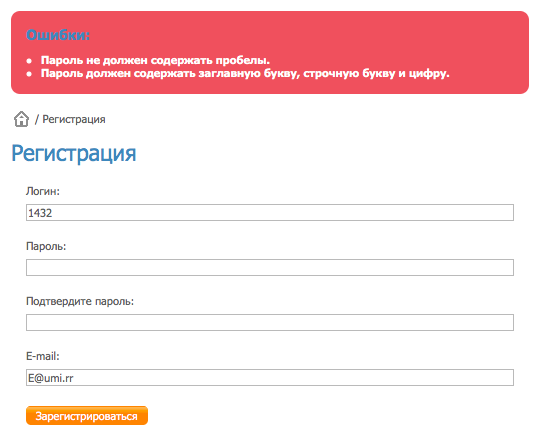This screenshot has height=439, width=537.
Task: Click the Подтвердите пароль label
Action: pos(80,301)
